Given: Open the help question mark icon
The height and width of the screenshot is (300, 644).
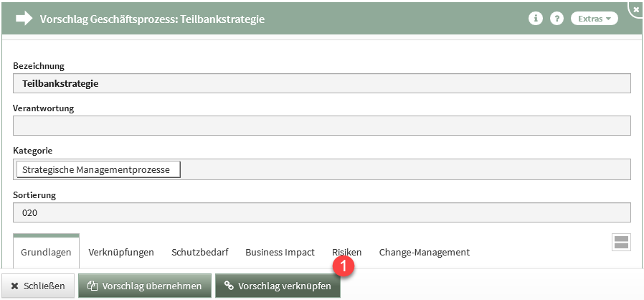Looking at the screenshot, I should pos(557,19).
